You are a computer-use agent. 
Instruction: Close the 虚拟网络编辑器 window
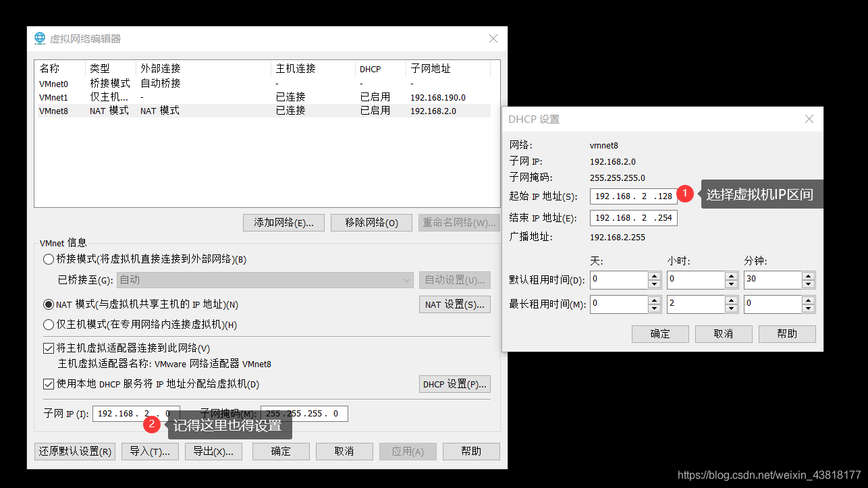493,39
